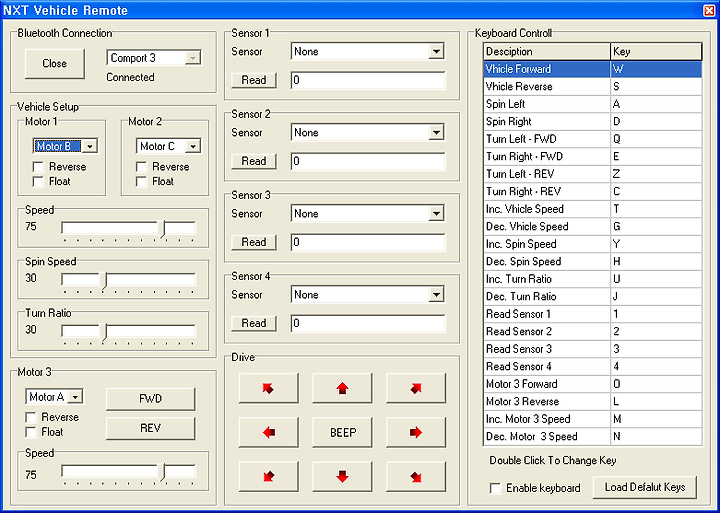Run Motor 3 with FWD button
Viewport: 720px width, 513px height.
click(x=151, y=399)
